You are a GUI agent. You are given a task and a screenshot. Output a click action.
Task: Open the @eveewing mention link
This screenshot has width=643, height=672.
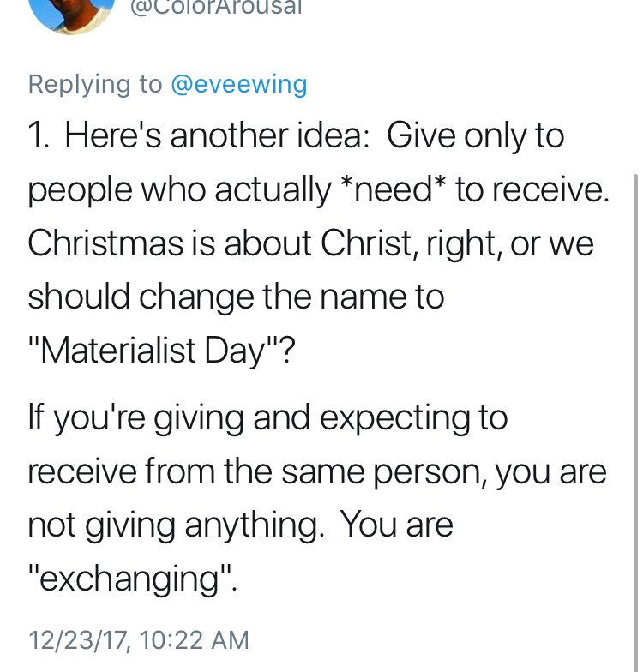(239, 84)
